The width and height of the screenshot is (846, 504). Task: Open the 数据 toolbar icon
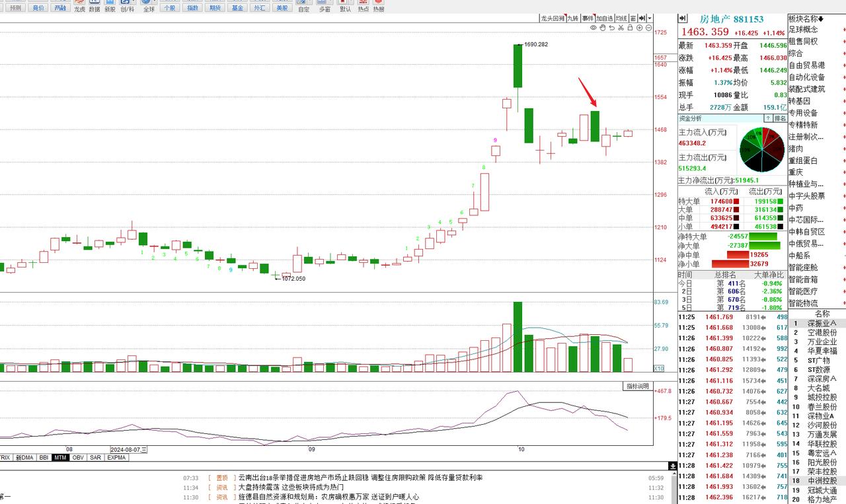(x=95, y=6)
